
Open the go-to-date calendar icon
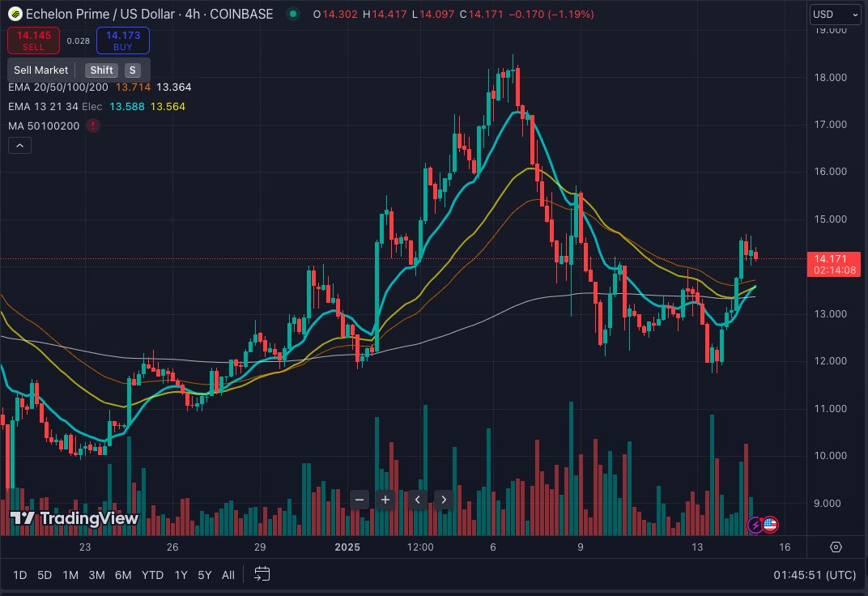[x=262, y=574]
